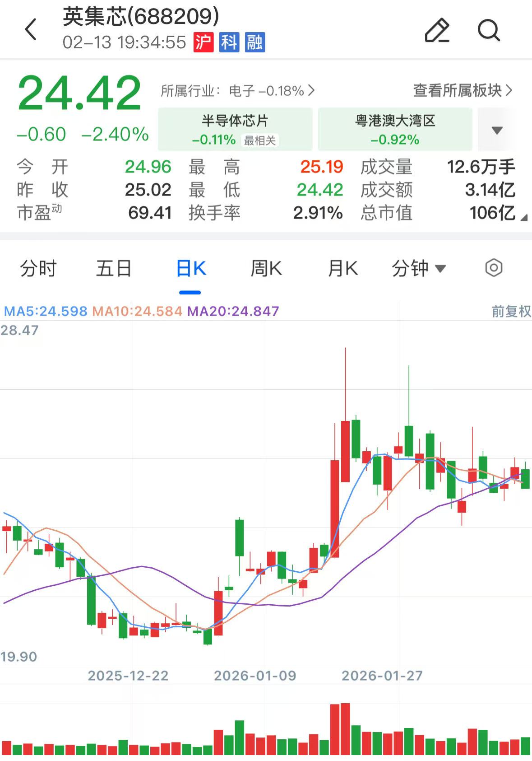Tap the 今开 value 24.96

[x=148, y=167]
